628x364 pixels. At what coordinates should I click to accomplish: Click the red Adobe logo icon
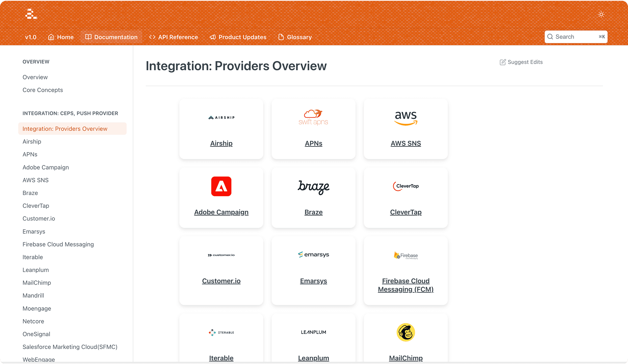click(x=221, y=186)
